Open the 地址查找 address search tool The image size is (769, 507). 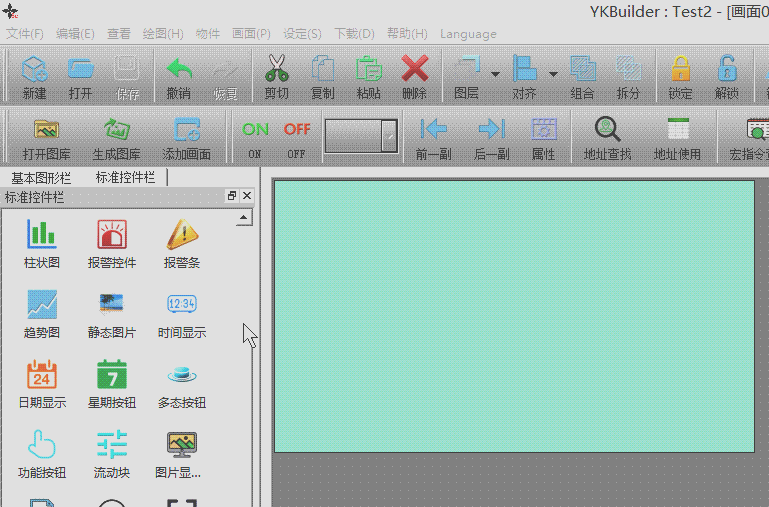pos(607,137)
